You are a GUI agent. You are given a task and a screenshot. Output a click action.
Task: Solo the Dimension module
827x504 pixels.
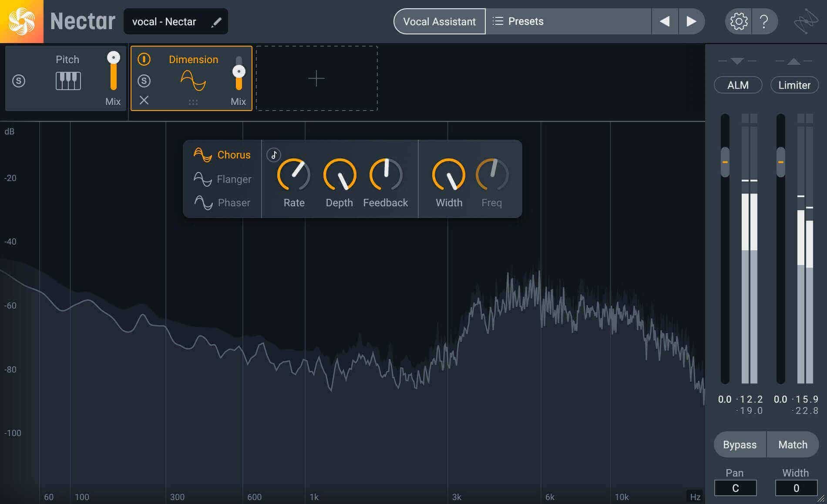(x=144, y=81)
